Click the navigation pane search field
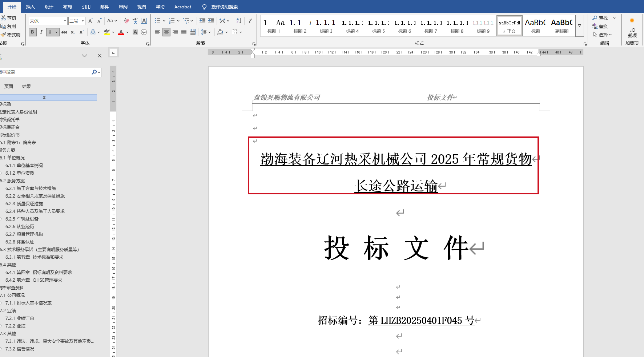This screenshot has height=357, width=644. pyautogui.click(x=45, y=72)
